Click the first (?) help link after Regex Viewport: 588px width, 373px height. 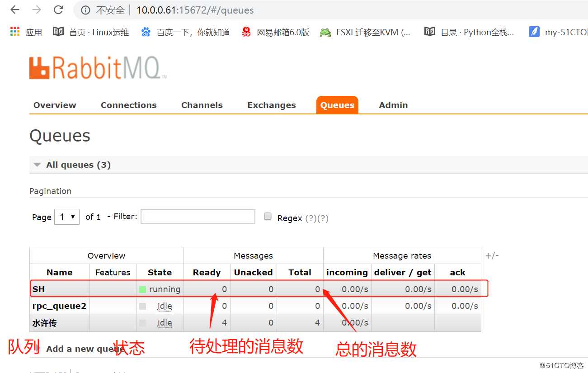[311, 218]
